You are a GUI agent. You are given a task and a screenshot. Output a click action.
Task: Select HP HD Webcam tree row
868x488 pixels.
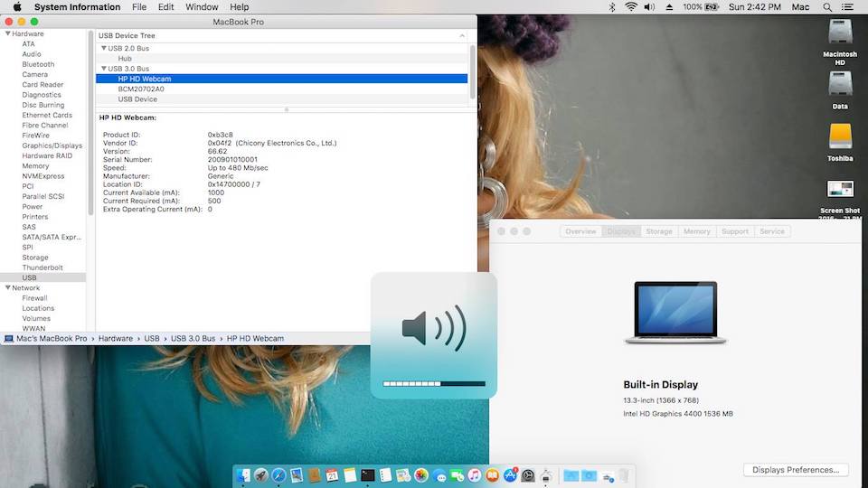pos(282,79)
